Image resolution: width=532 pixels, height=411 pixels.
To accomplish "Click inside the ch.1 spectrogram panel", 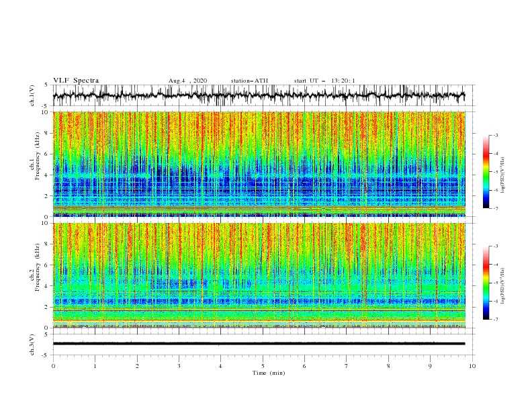I will pos(259,164).
